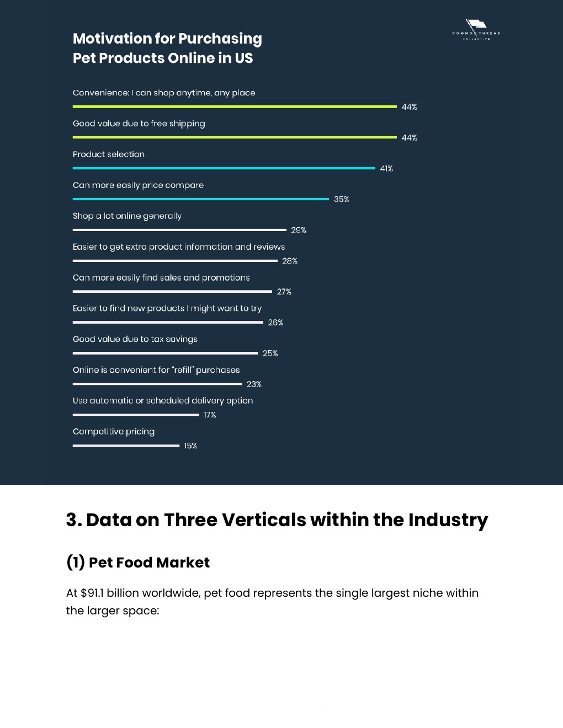Image resolution: width=563 pixels, height=728 pixels.
Task: Click the Competitive pricing 15% bar
Action: 126,446
